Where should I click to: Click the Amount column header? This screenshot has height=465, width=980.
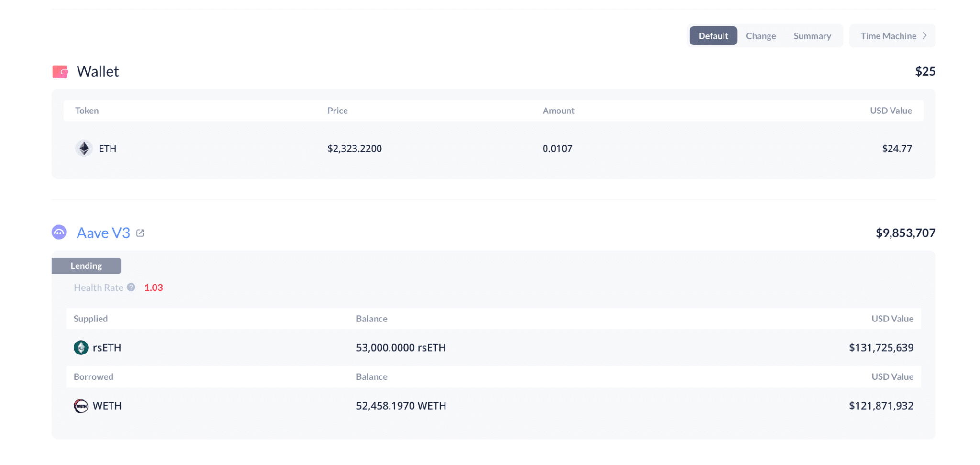point(558,111)
